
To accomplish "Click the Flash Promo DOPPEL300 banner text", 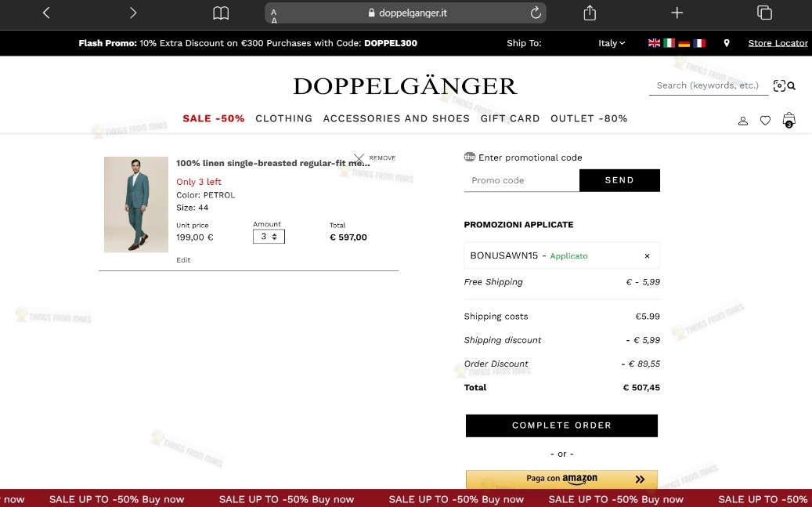I will click(247, 43).
